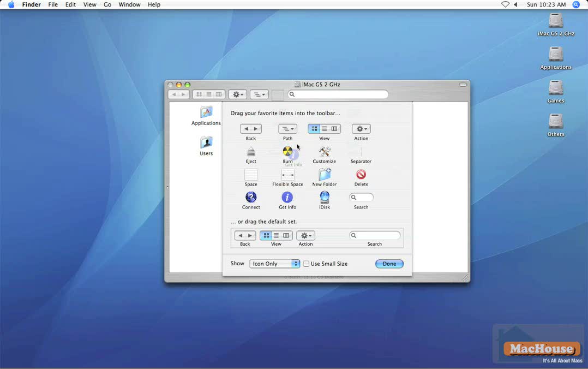The height and width of the screenshot is (369, 588).
Task: Switch the window toolbar to icon view
Action: coord(199,94)
